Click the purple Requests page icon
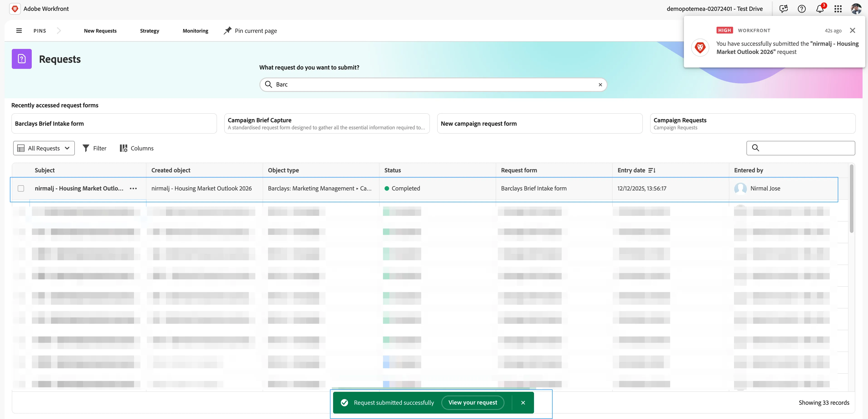This screenshot has height=419, width=868. tap(22, 59)
